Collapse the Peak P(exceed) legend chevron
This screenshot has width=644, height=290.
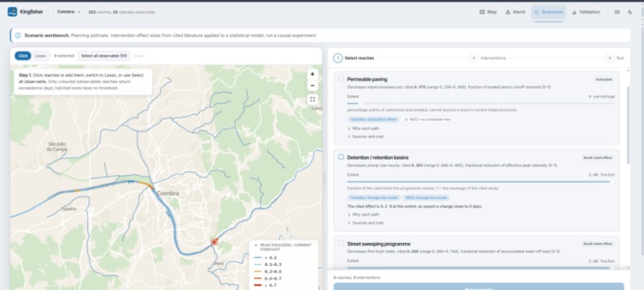[256, 245]
